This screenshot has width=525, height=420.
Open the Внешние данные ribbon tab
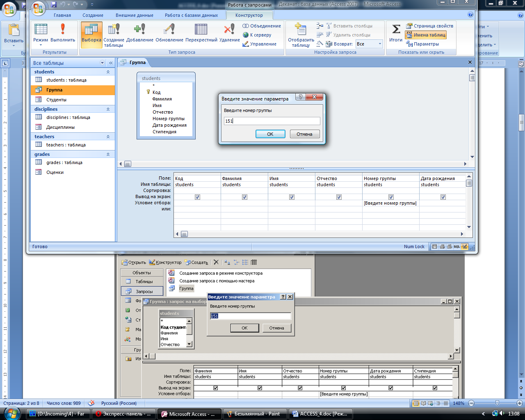[135, 15]
